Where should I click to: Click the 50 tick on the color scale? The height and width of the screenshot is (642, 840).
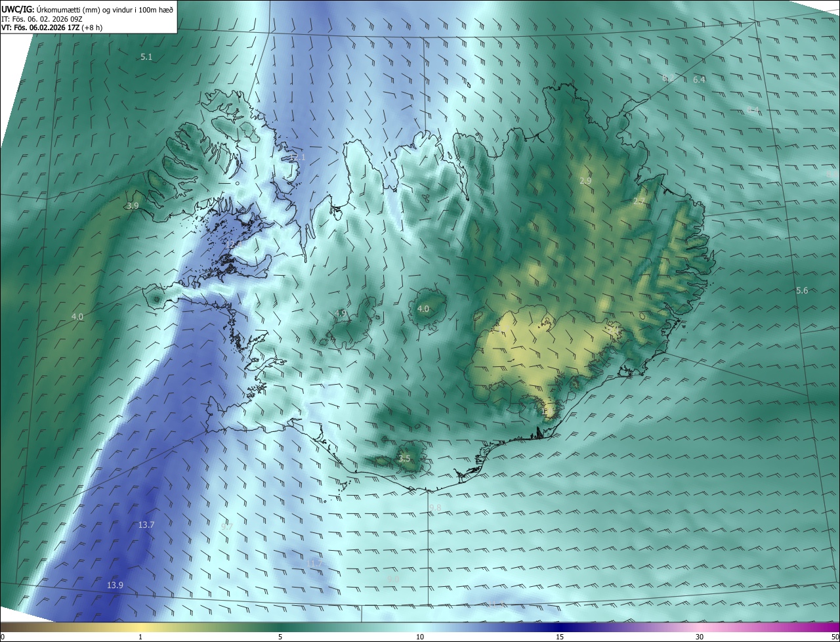835,637
